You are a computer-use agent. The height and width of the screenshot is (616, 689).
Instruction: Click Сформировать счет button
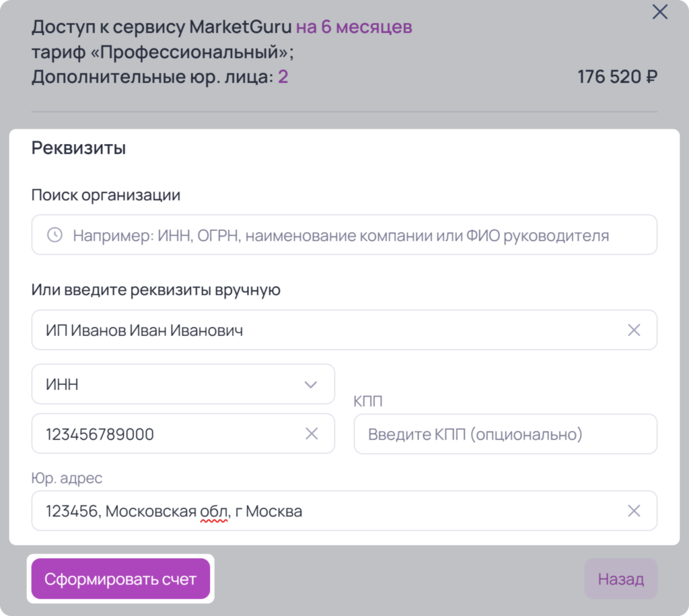(x=120, y=578)
